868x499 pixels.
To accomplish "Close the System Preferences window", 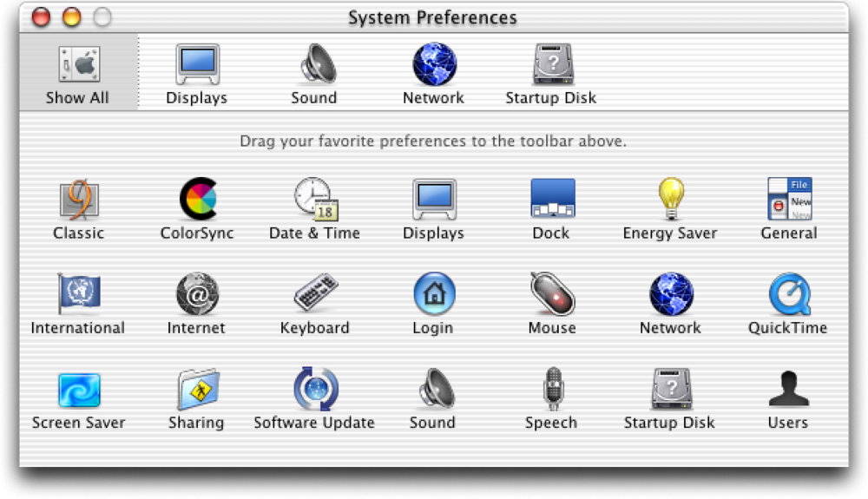I will pos(41,17).
